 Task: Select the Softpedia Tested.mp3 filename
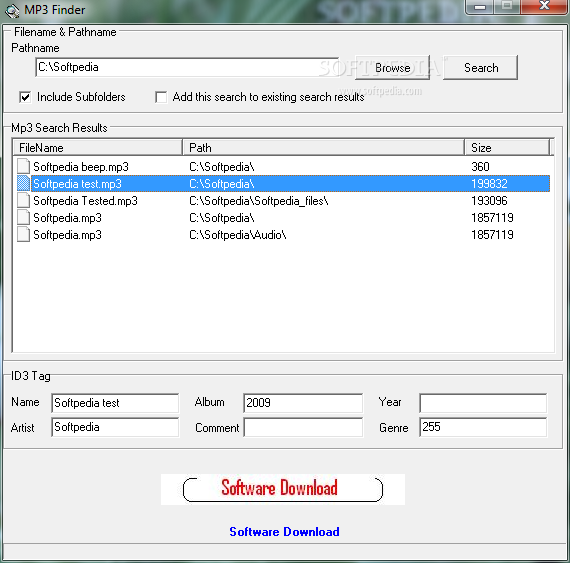[x=85, y=201]
